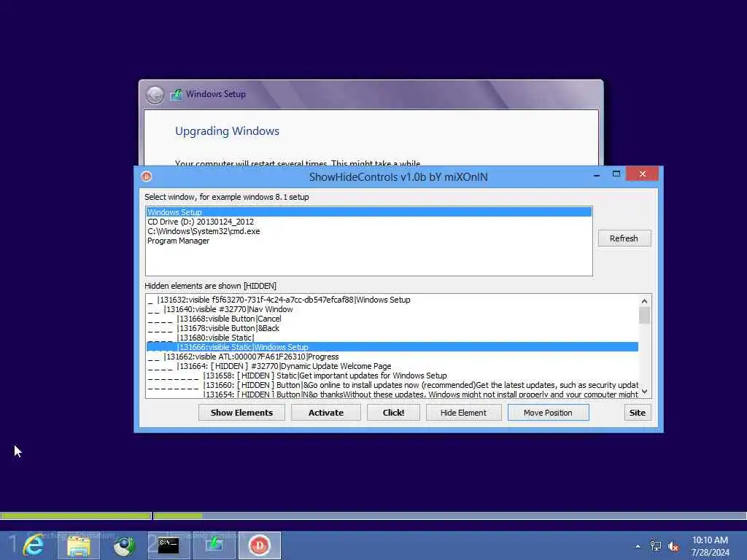
Task: Click elements list scroll up arrow
Action: pyautogui.click(x=645, y=301)
